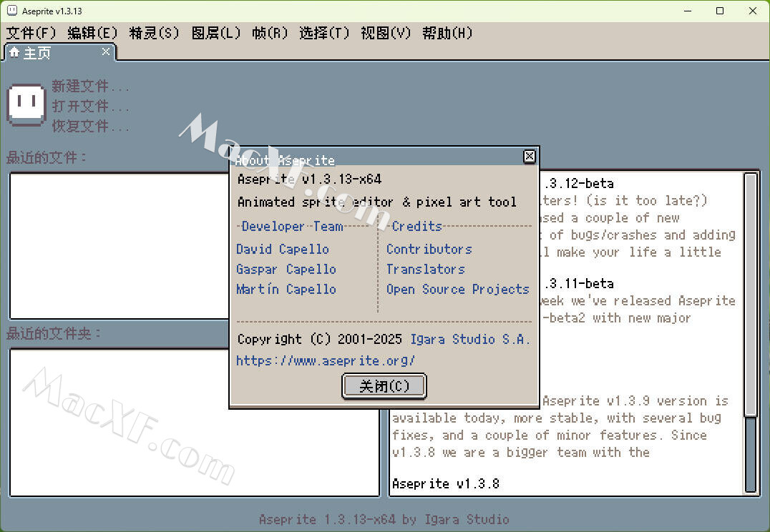The height and width of the screenshot is (532, 770).
Task: Open the 帧(R) menu
Action: [270, 33]
